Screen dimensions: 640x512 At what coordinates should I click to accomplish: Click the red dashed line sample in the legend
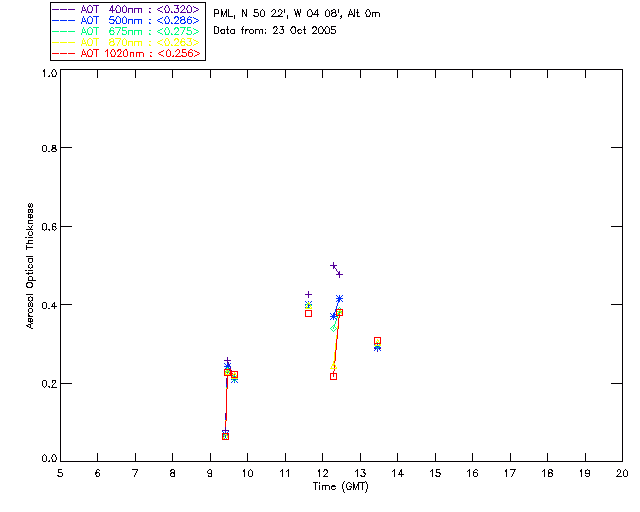click(64, 53)
